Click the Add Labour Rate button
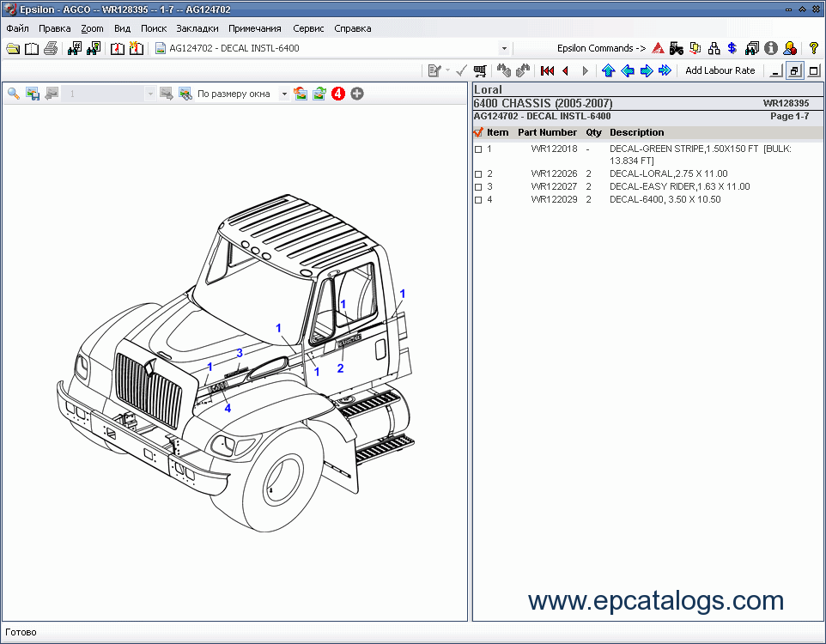The image size is (826, 644). click(720, 70)
